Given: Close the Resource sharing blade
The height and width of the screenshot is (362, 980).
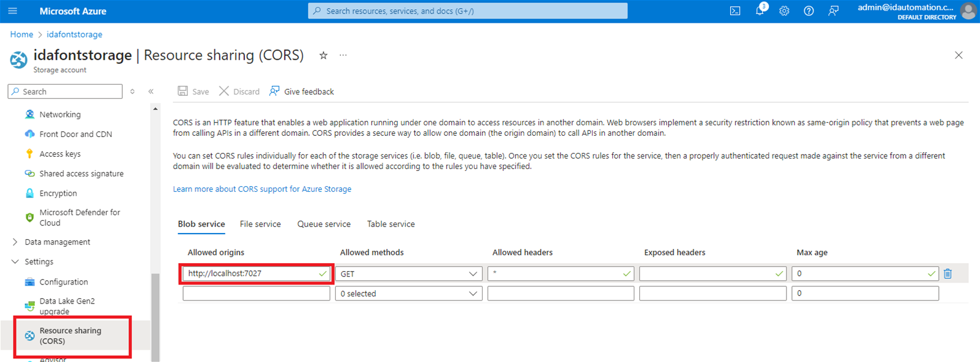Looking at the screenshot, I should [959, 55].
